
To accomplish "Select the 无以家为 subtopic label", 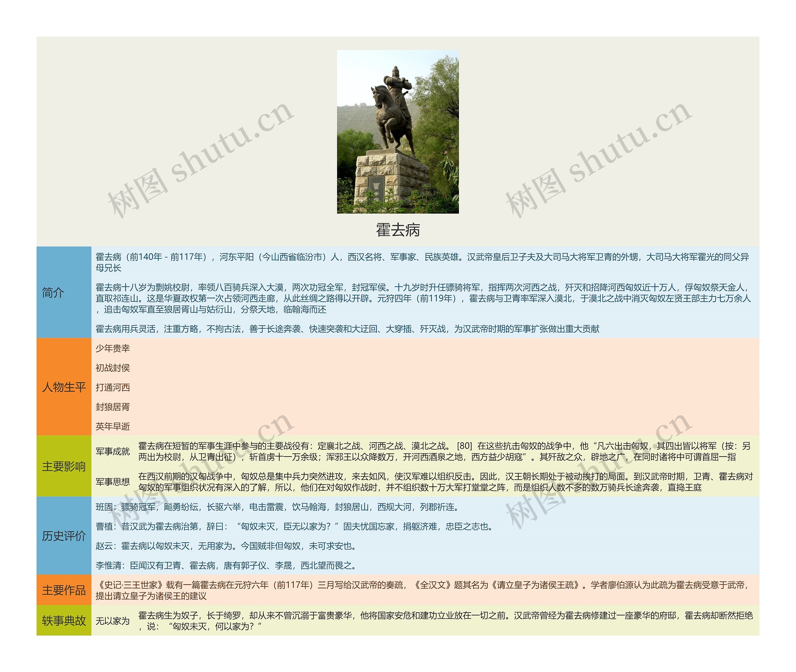I will (113, 621).
